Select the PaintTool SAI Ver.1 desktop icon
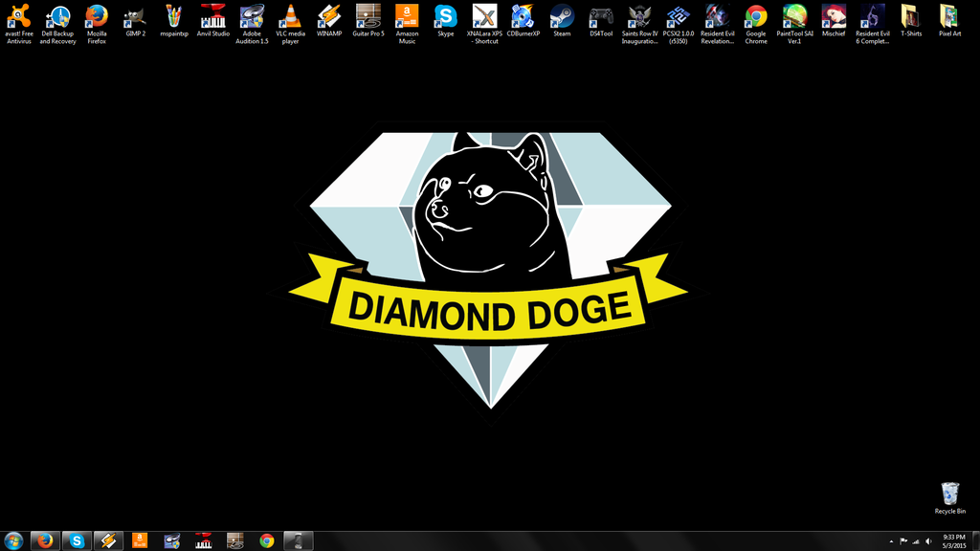The width and height of the screenshot is (980, 551). pyautogui.click(x=794, y=24)
